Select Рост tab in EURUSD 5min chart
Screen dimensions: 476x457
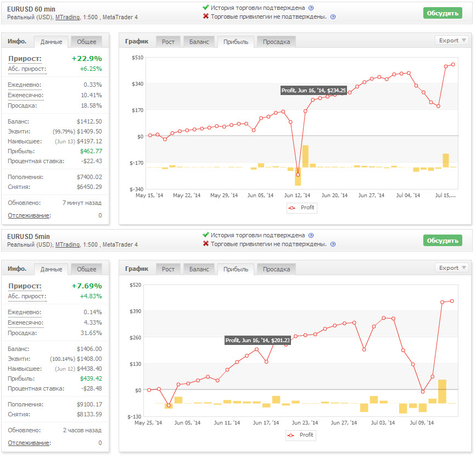pyautogui.click(x=168, y=269)
